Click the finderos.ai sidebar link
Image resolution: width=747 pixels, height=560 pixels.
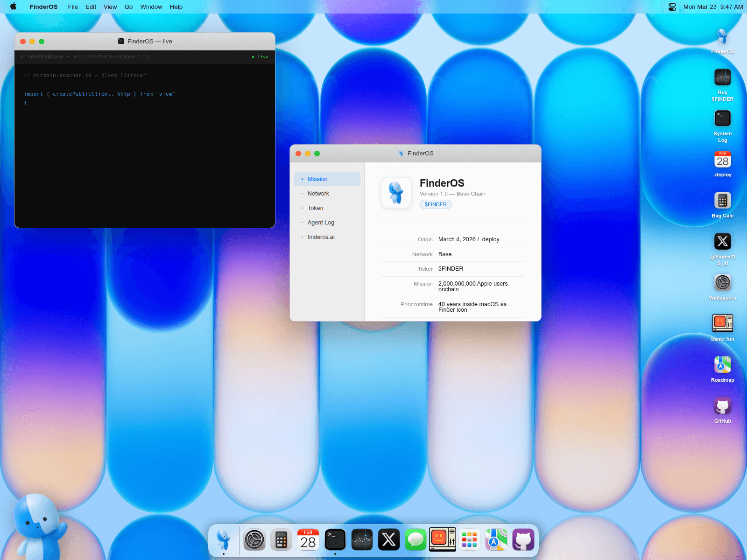tap(321, 237)
